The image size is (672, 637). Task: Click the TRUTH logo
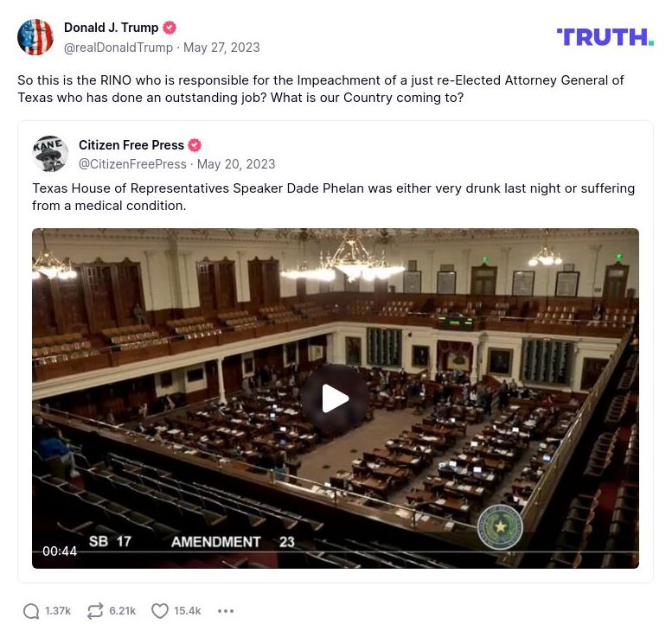[605, 37]
